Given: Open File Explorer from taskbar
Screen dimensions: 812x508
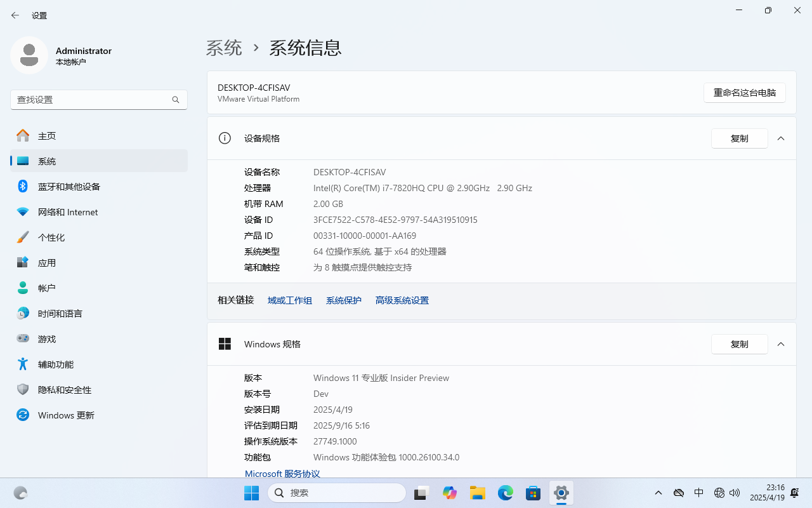Looking at the screenshot, I should [478, 493].
